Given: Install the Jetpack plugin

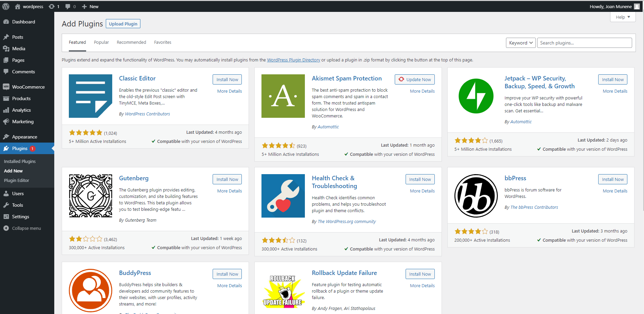Looking at the screenshot, I should pyautogui.click(x=613, y=79).
